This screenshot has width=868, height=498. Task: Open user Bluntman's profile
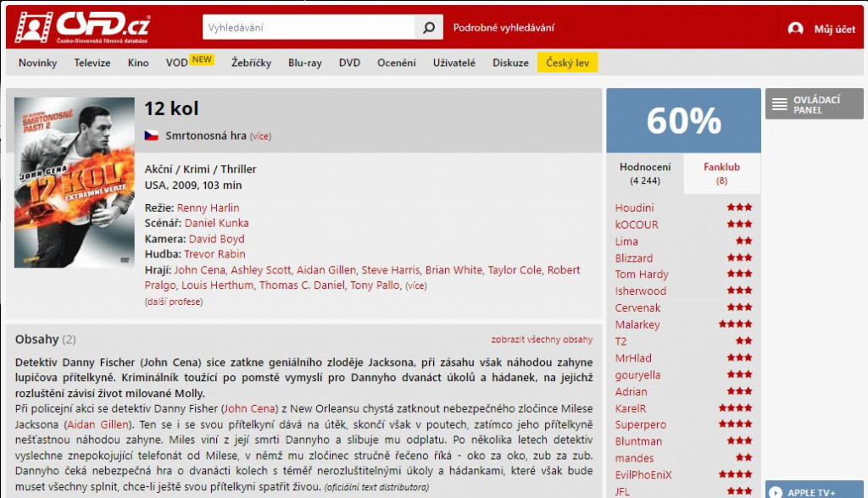tap(638, 441)
